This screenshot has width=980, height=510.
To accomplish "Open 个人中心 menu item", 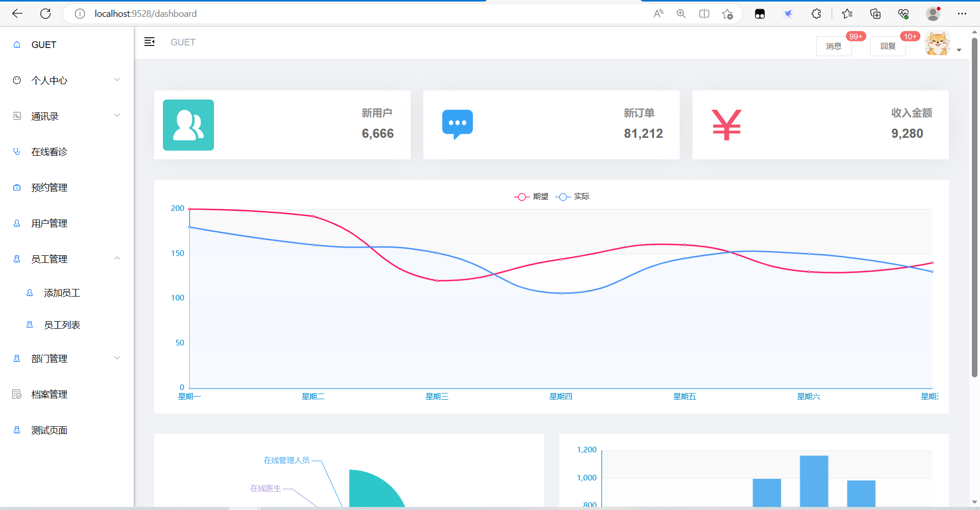I will (67, 80).
